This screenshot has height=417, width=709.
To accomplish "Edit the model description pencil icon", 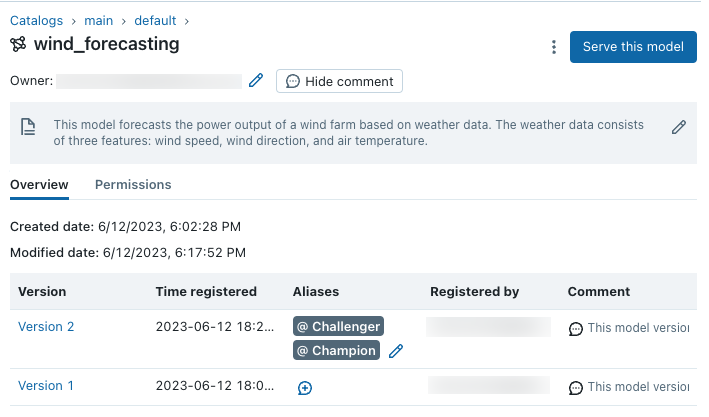I will [679, 127].
